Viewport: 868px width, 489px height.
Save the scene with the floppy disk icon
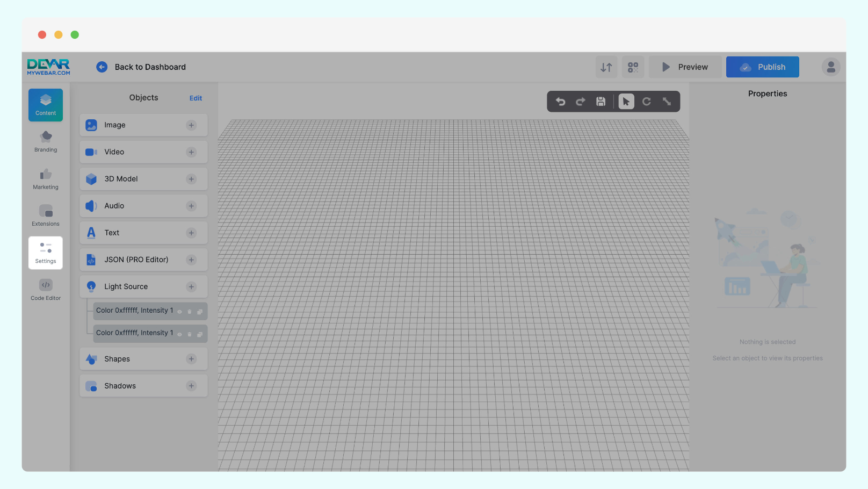[601, 102]
